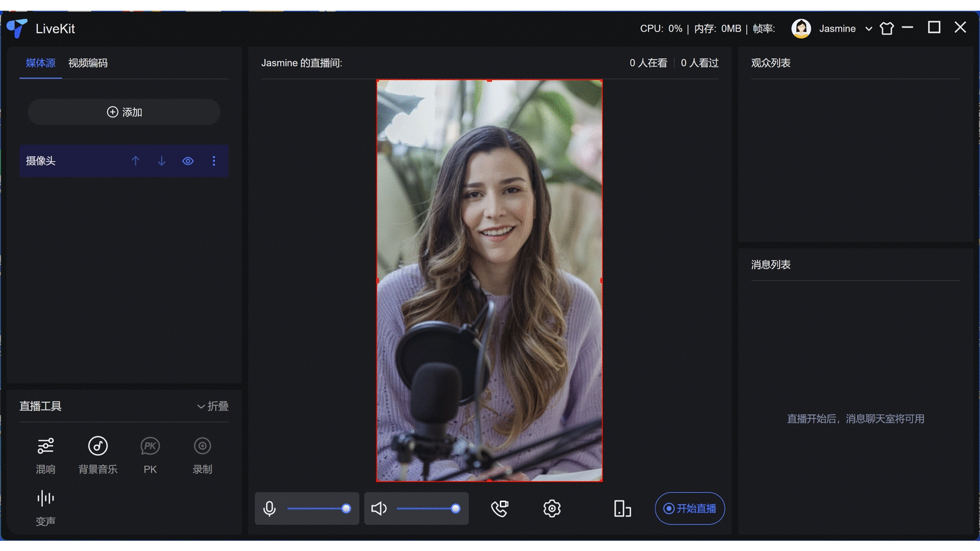Toggle 摄像头 source visibility eye
The width and height of the screenshot is (980, 551).
188,161
